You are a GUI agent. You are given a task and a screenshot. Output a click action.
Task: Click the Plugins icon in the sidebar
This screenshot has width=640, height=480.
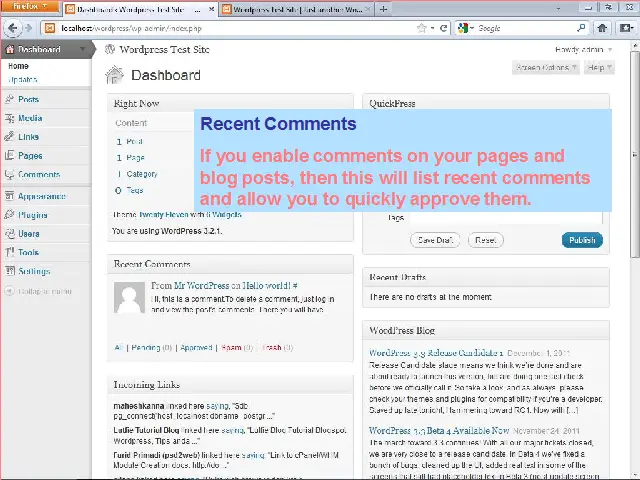pos(9,215)
